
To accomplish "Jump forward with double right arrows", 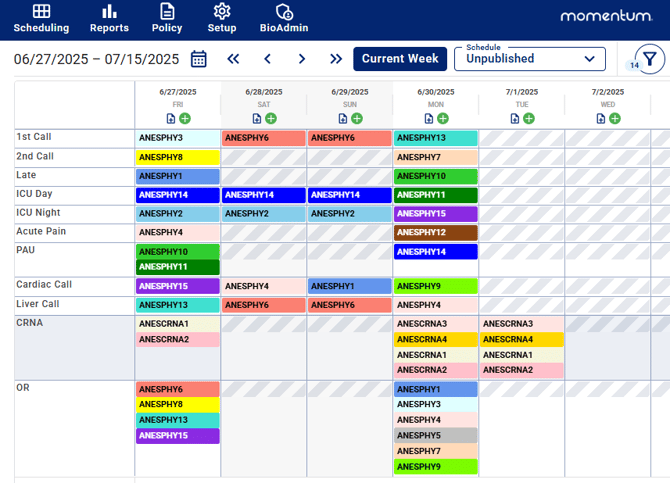I will point(336,59).
